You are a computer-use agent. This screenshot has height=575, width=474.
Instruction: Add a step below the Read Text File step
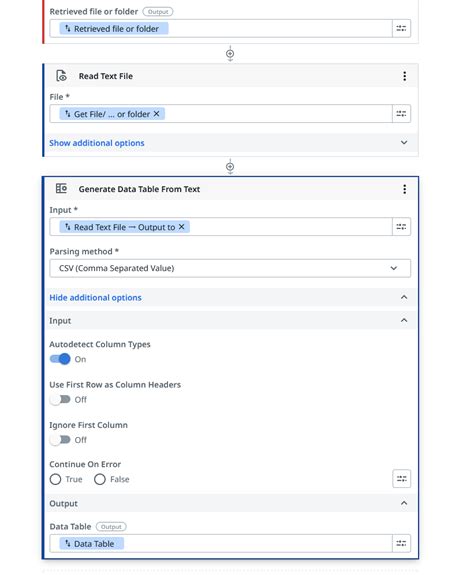tap(230, 167)
